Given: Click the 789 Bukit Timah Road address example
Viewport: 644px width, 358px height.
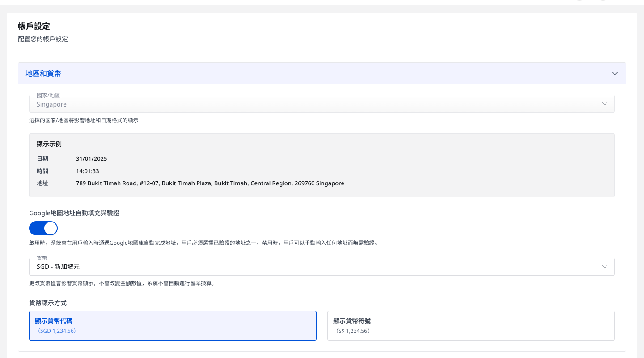Looking at the screenshot, I should [210, 183].
